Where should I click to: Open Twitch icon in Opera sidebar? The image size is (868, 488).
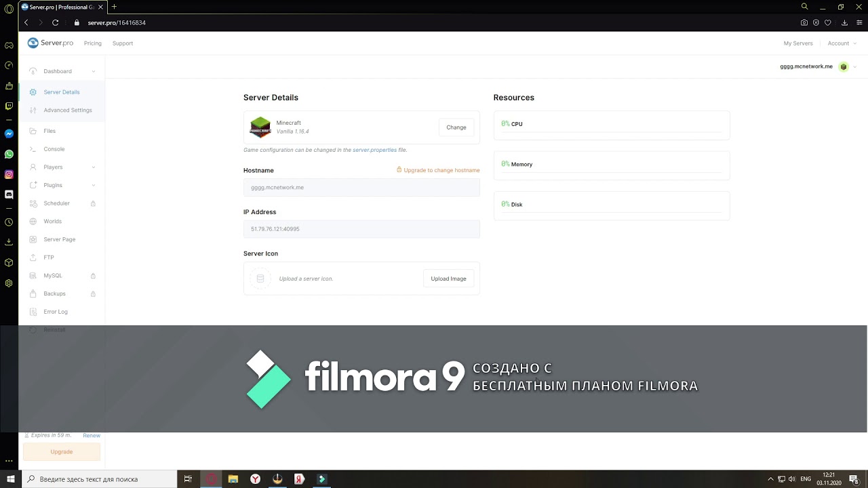coord(9,106)
